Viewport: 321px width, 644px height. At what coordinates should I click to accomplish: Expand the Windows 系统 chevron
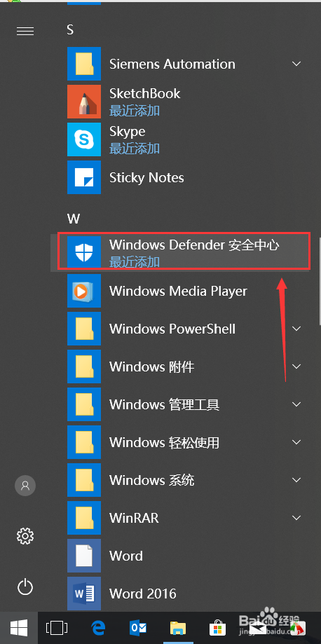click(x=296, y=480)
